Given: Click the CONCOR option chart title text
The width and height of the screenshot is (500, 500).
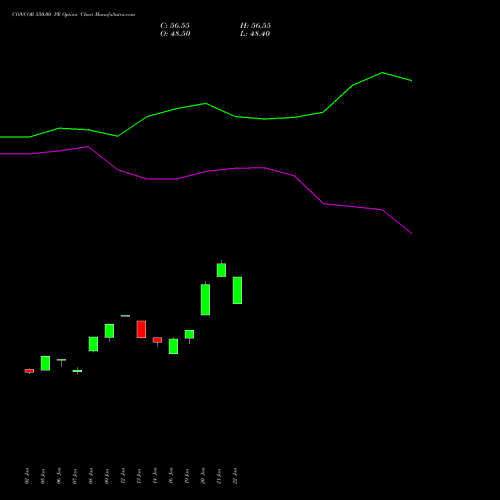Looking at the screenshot, I should tap(73, 15).
